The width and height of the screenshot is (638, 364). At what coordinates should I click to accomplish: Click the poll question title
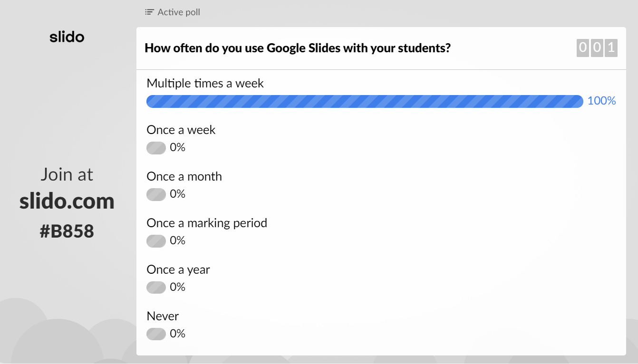tap(298, 48)
